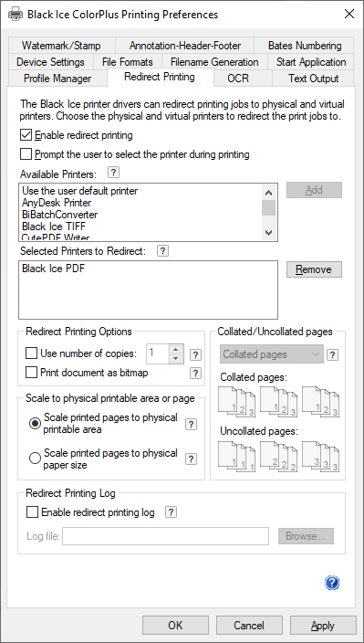Click help icon beside Available Printers
The height and width of the screenshot is (643, 364).
[x=113, y=173]
